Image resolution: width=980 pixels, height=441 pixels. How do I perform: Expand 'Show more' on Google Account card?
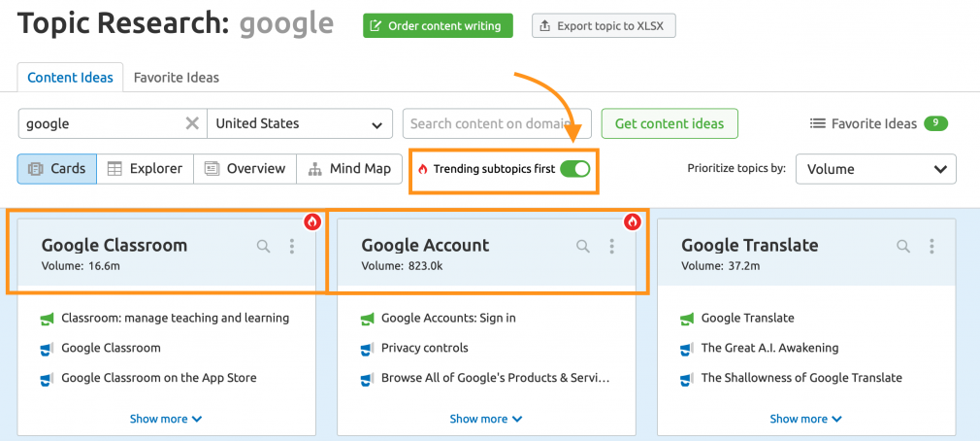[485, 419]
